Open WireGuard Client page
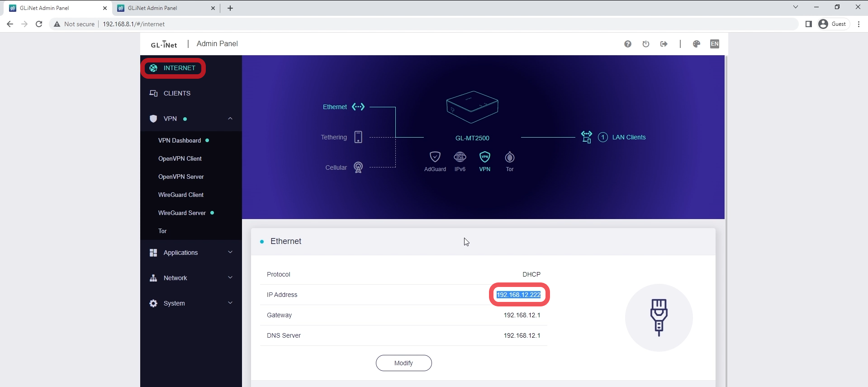The height and width of the screenshot is (387, 868). click(191, 195)
